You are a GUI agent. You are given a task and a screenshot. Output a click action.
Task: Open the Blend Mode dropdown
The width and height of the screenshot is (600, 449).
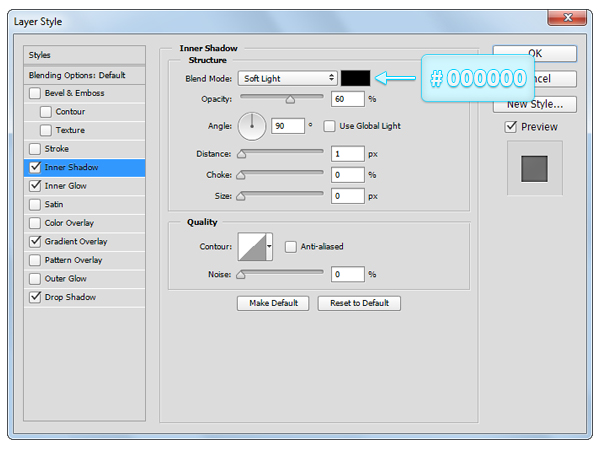pyautogui.click(x=288, y=78)
